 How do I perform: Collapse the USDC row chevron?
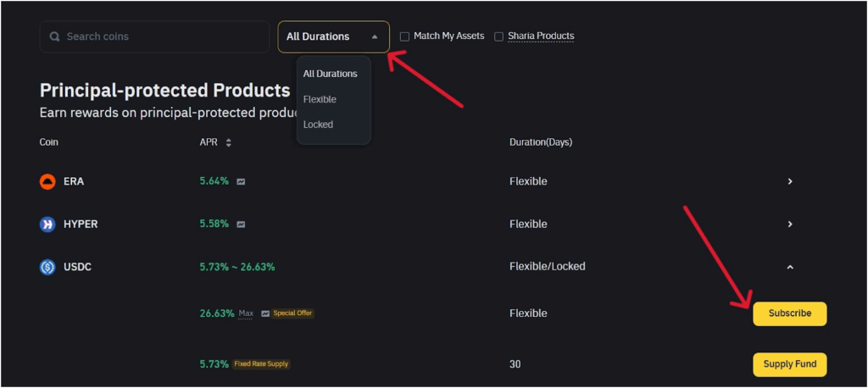coord(790,267)
